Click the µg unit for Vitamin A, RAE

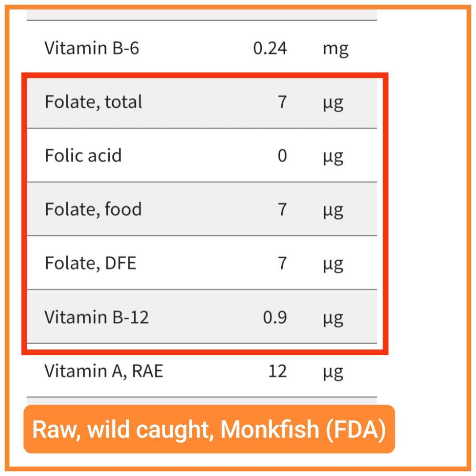(x=333, y=372)
